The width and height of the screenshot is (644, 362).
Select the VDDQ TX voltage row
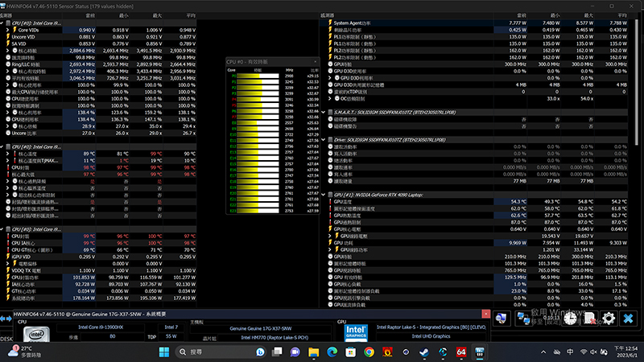coord(98,270)
